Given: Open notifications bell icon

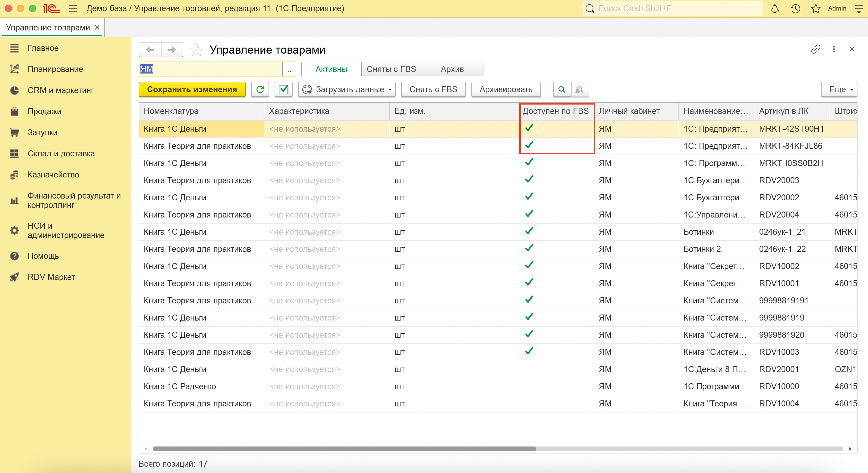Looking at the screenshot, I should [x=775, y=8].
